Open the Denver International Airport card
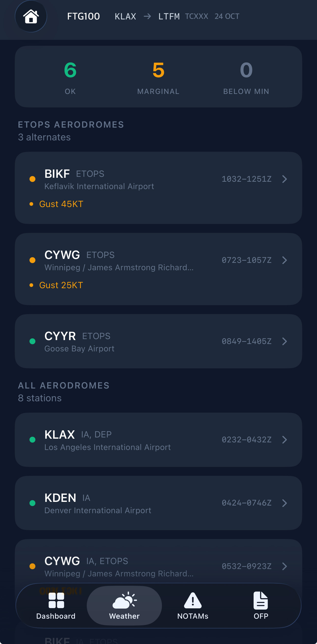This screenshot has width=317, height=644. tap(158, 503)
